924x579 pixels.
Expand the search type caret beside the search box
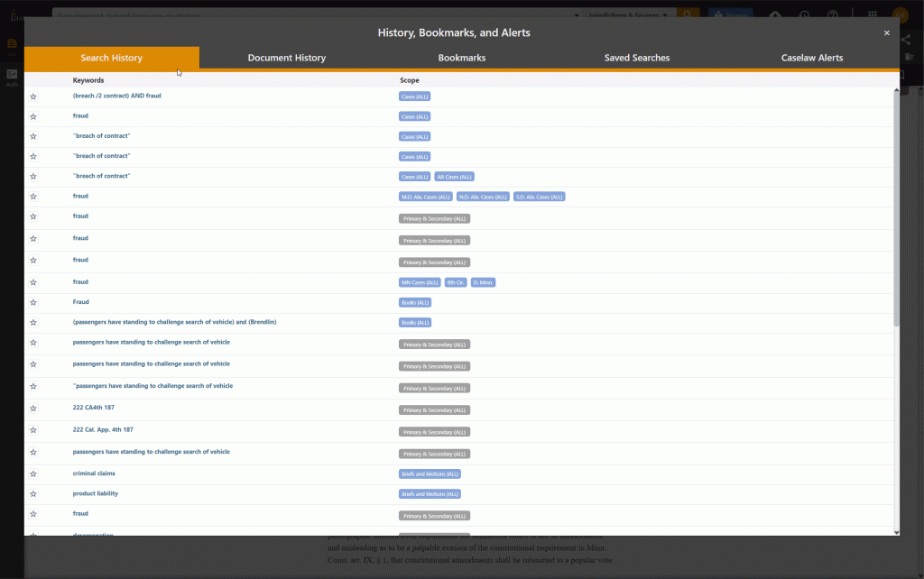[x=575, y=15]
